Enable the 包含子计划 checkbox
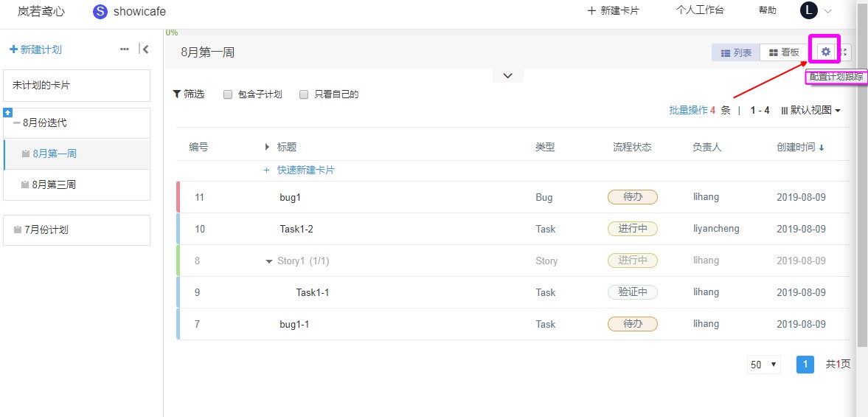The height and width of the screenshot is (417, 868). (x=228, y=94)
